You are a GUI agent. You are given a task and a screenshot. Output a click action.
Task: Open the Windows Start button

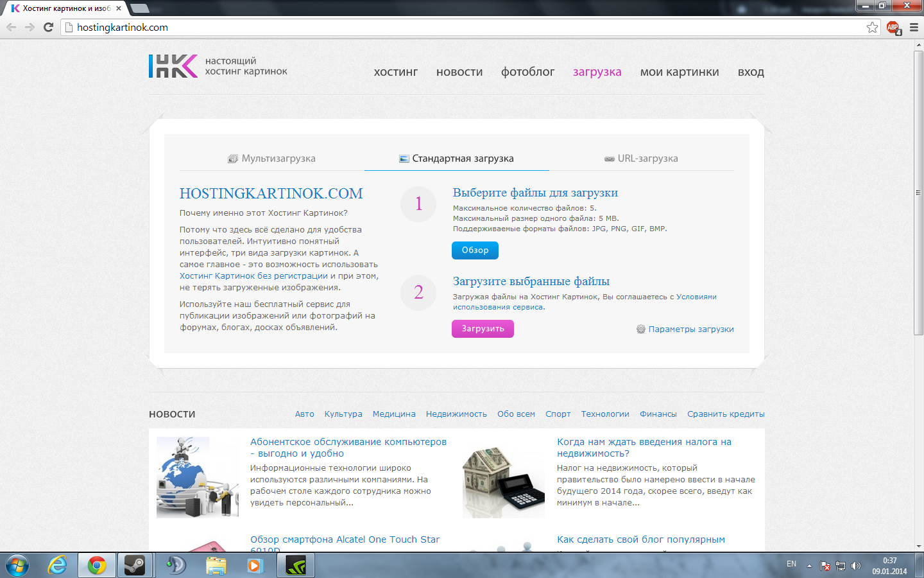click(x=17, y=566)
